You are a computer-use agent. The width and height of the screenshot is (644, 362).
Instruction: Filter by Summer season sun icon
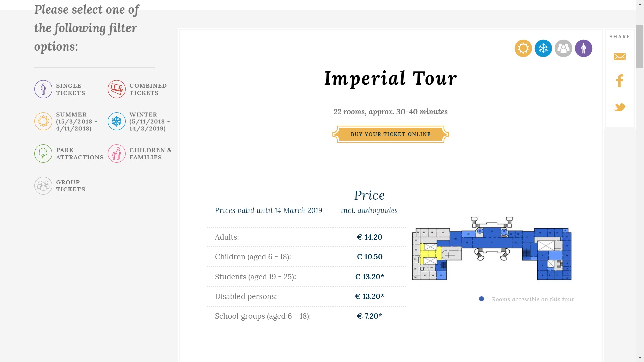(x=43, y=121)
